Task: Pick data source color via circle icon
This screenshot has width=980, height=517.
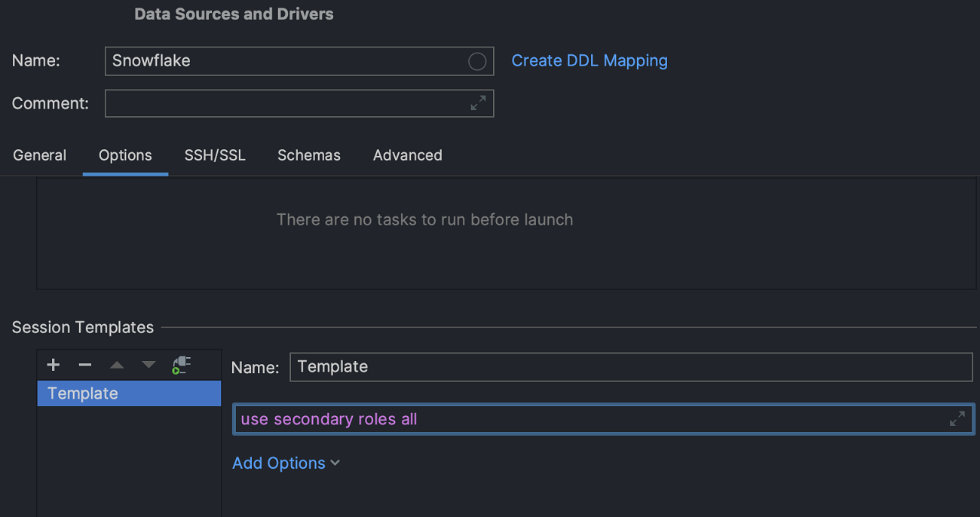Action: coord(476,62)
